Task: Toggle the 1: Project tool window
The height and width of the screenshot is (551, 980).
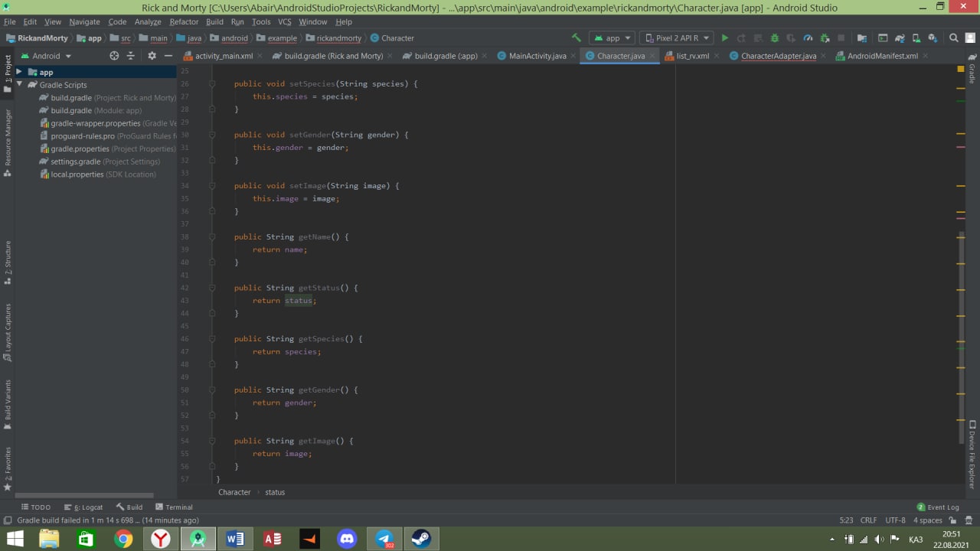Action: click(x=8, y=73)
